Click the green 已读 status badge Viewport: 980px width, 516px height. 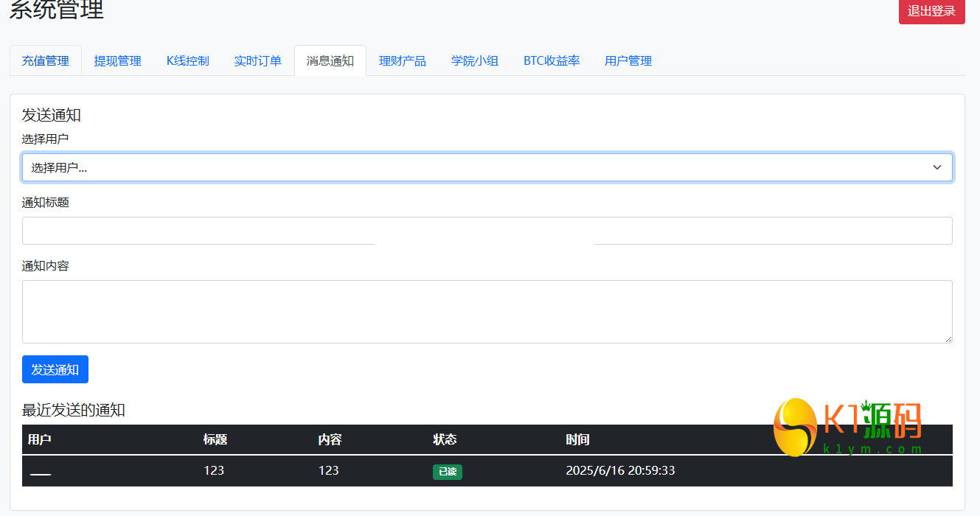click(448, 471)
